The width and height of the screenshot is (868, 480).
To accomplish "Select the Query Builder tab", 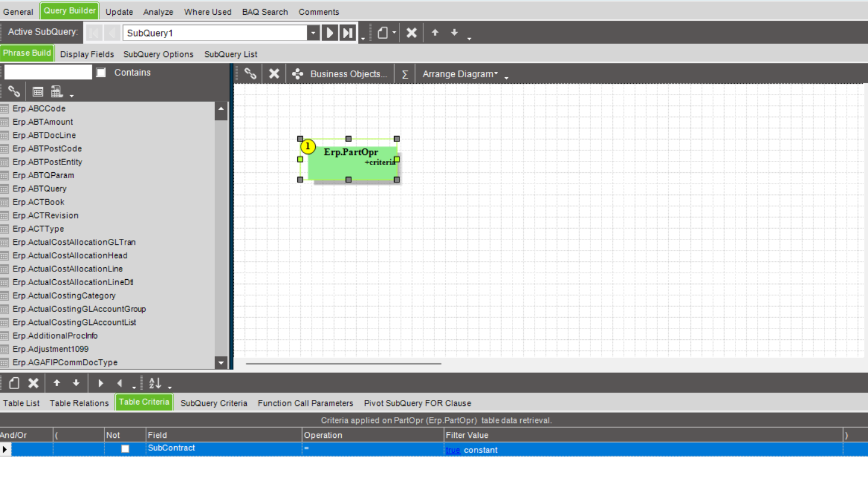I will coord(70,11).
